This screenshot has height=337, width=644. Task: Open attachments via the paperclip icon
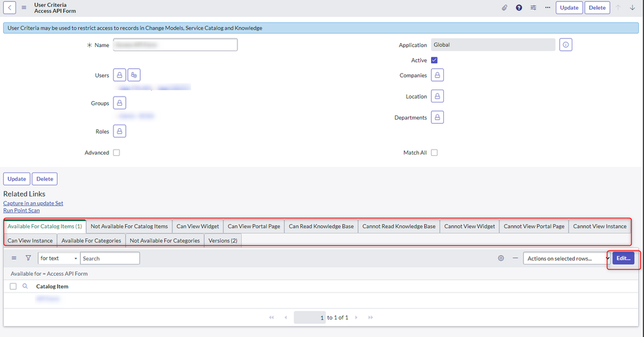tap(505, 7)
